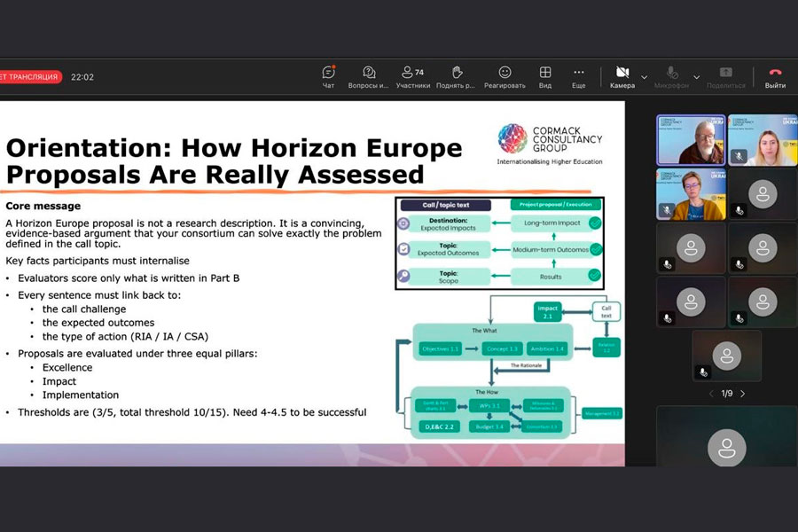Open the Реагировать reactions picker
The image size is (798, 532).
click(505, 76)
